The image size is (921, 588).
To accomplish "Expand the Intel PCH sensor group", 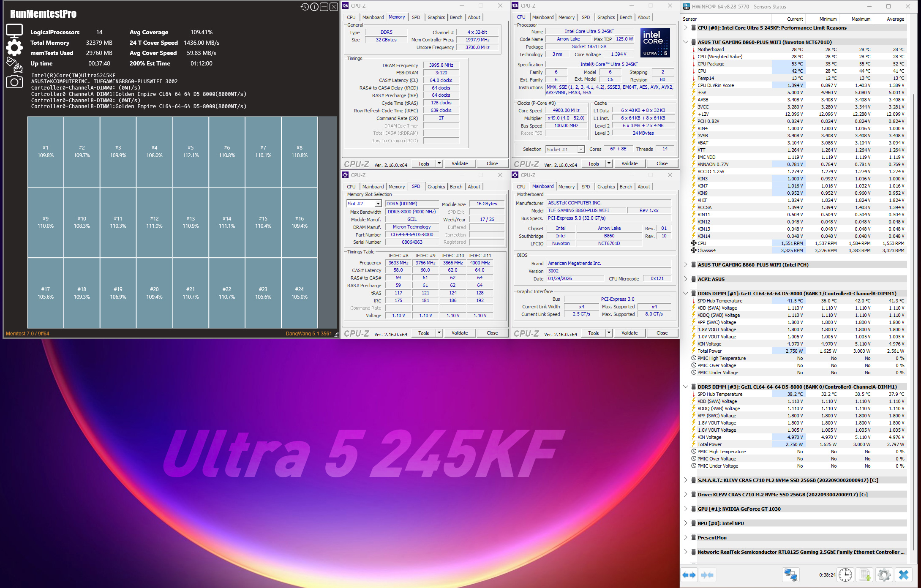I will tap(686, 265).
